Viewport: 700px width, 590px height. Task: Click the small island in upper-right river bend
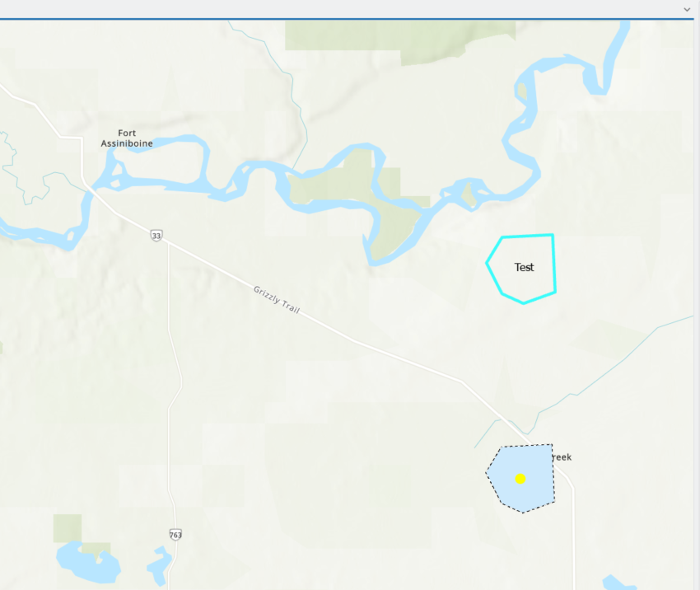point(521,91)
